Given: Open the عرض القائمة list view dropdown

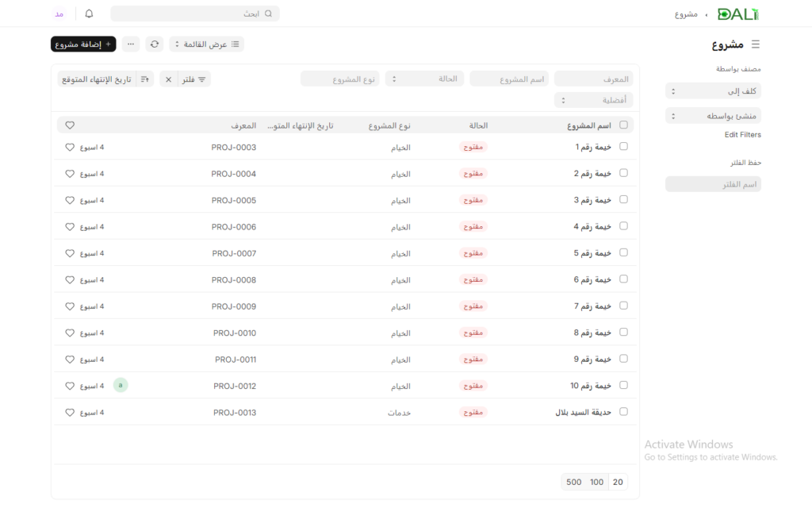Looking at the screenshot, I should click(206, 44).
